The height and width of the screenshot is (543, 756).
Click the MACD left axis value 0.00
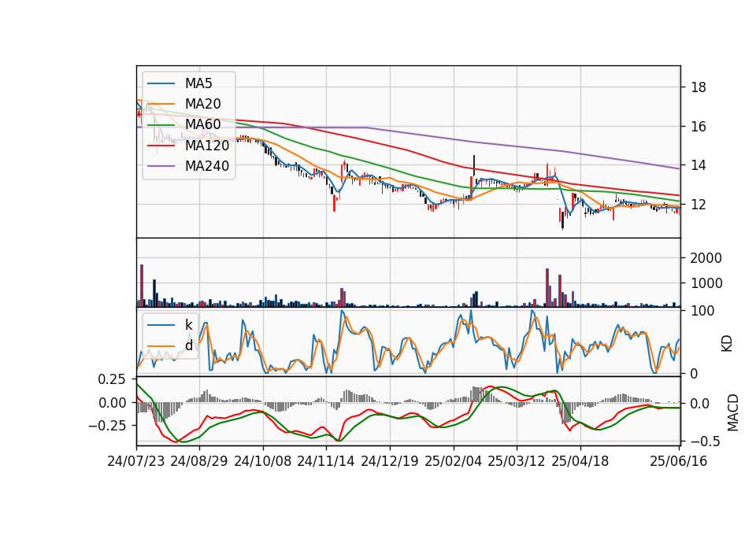pos(111,403)
